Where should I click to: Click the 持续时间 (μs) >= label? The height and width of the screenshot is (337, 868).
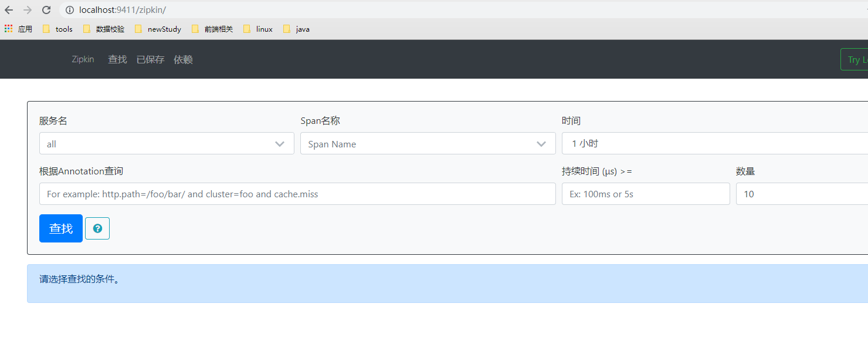(597, 171)
